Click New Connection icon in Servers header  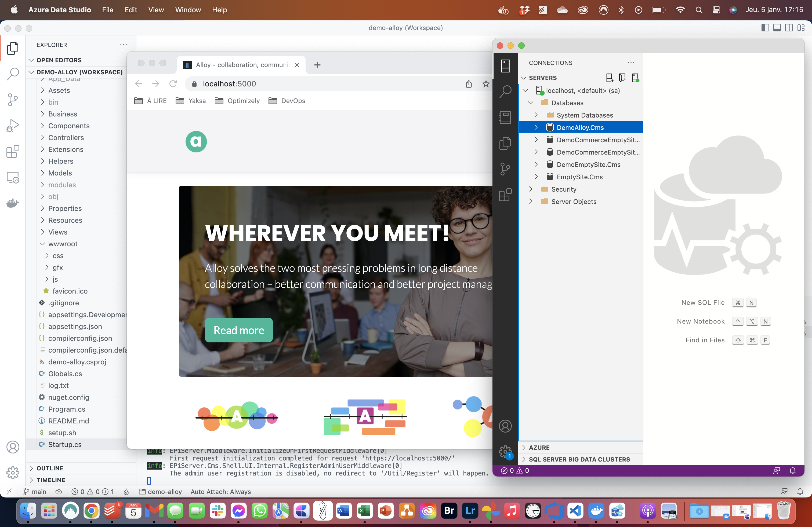click(x=609, y=78)
